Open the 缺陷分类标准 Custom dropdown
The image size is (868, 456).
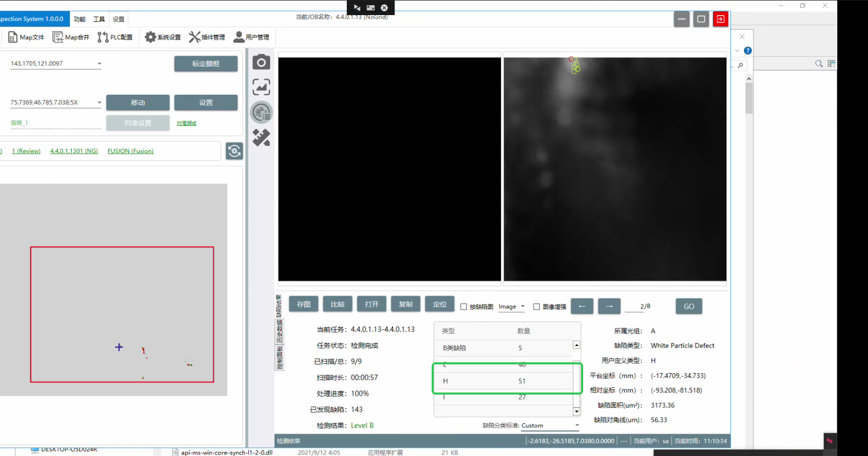550,426
